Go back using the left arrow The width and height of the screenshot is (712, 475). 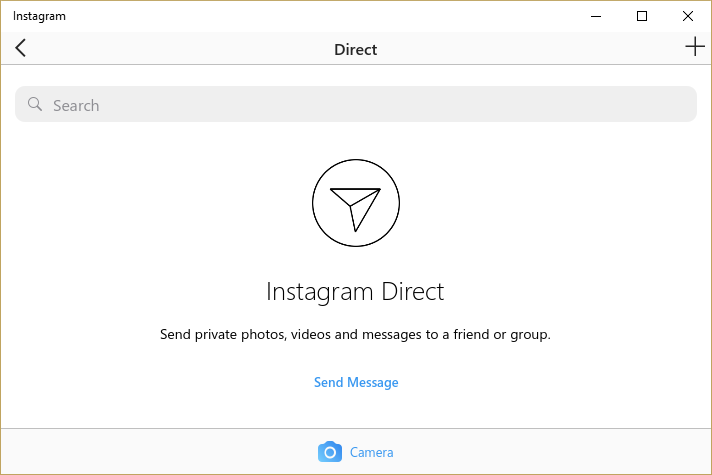tap(20, 48)
